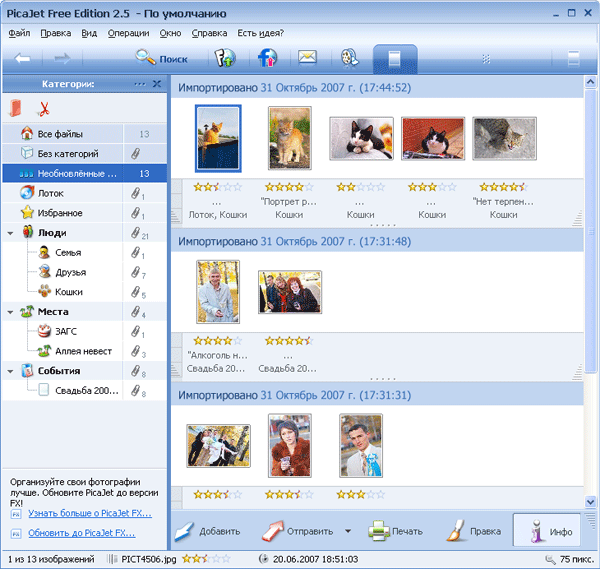
Task: Set star rating under "Алкоголь н..." photo
Action: tap(217, 341)
